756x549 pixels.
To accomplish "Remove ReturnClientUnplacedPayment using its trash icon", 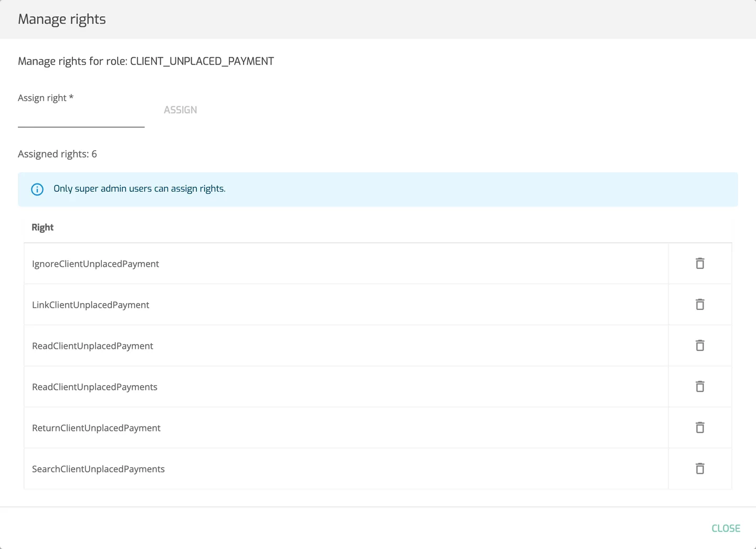I will 700,427.
